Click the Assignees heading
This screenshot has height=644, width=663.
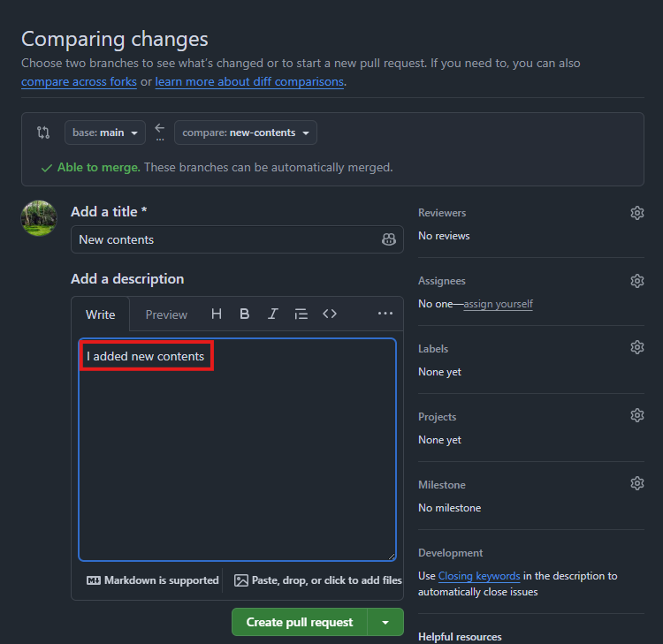pos(442,281)
